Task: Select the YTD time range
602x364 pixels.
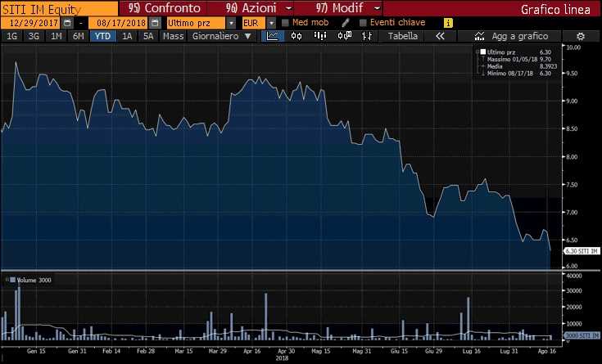Action: [103, 37]
